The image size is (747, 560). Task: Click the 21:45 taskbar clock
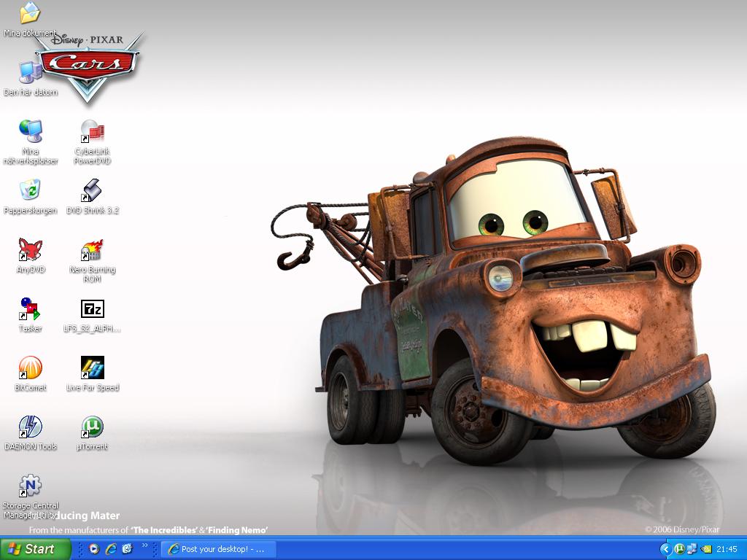727,549
